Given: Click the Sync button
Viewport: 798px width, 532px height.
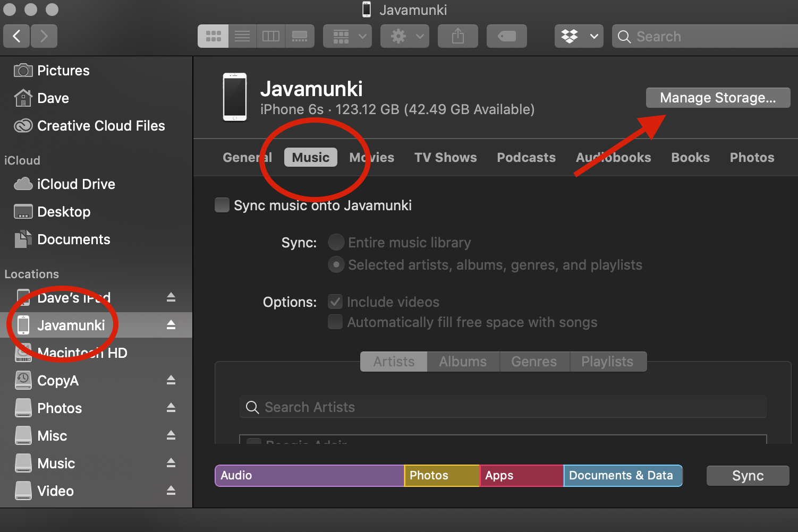Looking at the screenshot, I should (748, 476).
